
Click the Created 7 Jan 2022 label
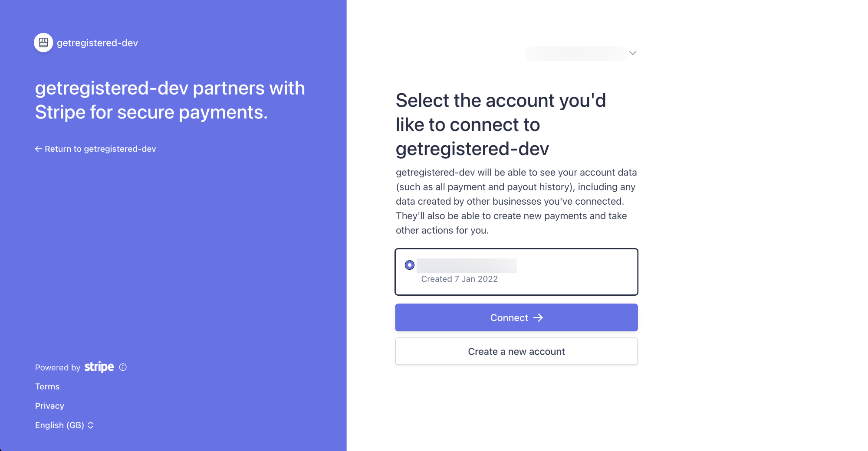pyautogui.click(x=460, y=279)
